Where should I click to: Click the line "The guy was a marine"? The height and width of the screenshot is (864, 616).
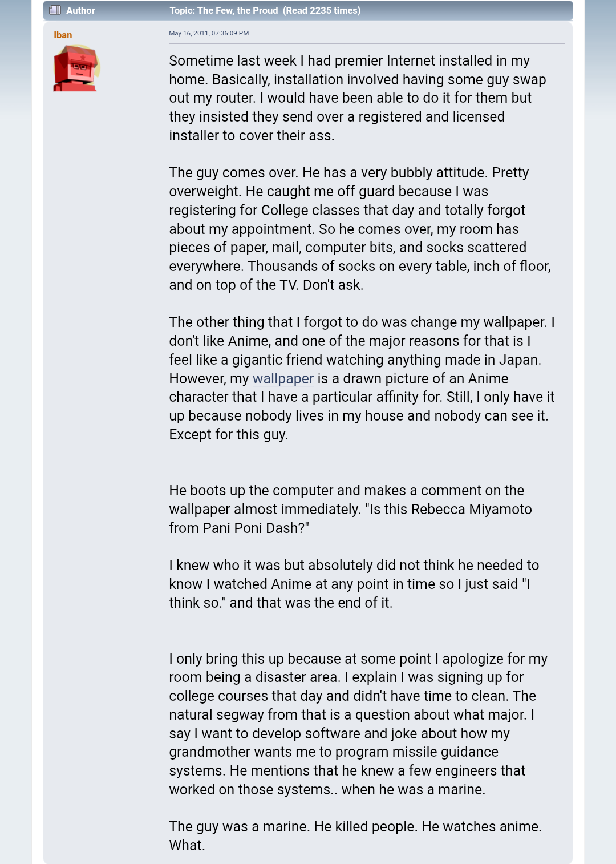coord(355,827)
